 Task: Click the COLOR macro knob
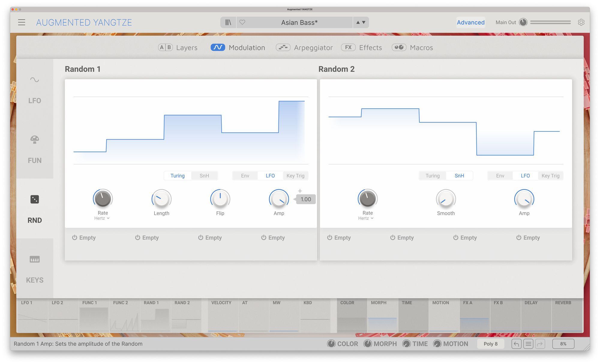point(331,344)
